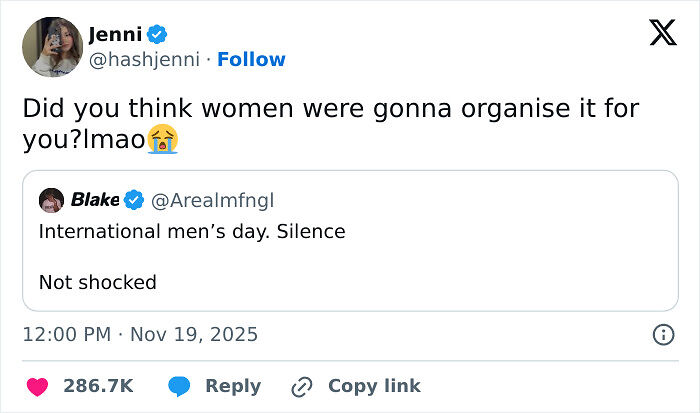700x413 pixels.
Task: Click the chain link copy icon
Action: pos(302,387)
